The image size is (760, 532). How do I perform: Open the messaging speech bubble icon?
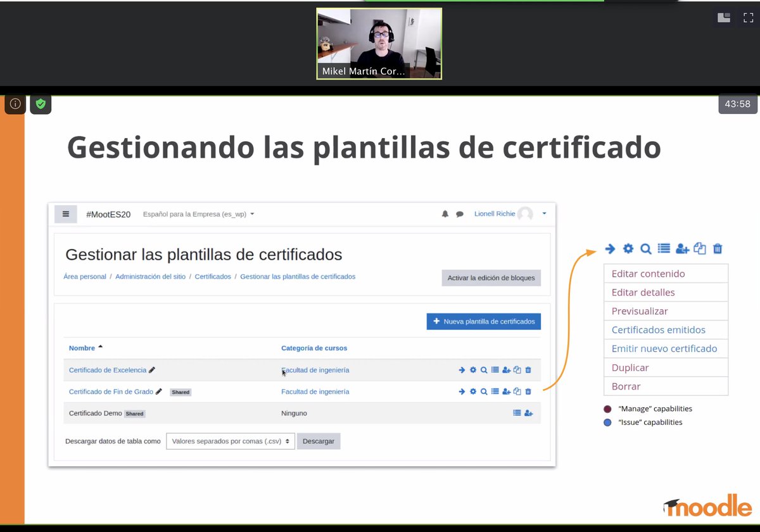pyautogui.click(x=459, y=213)
